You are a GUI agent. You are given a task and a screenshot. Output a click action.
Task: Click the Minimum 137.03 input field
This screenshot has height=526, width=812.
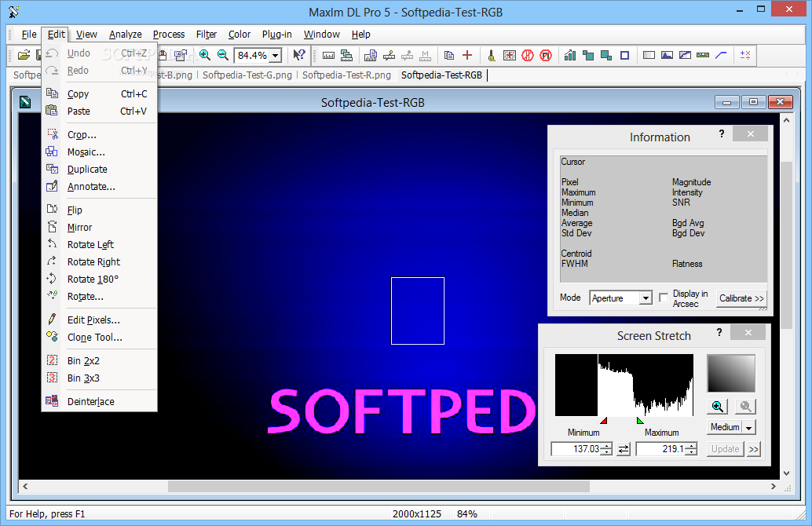pyautogui.click(x=576, y=449)
